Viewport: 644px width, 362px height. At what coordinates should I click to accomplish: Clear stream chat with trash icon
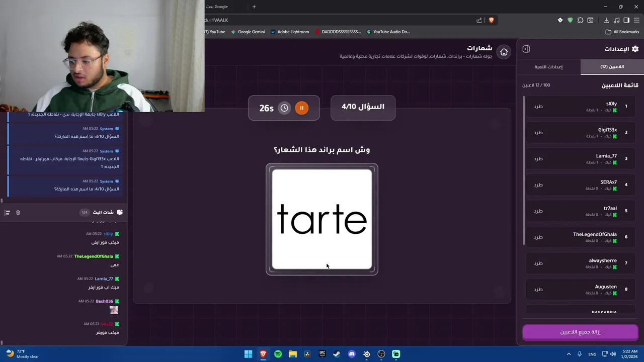click(18, 213)
